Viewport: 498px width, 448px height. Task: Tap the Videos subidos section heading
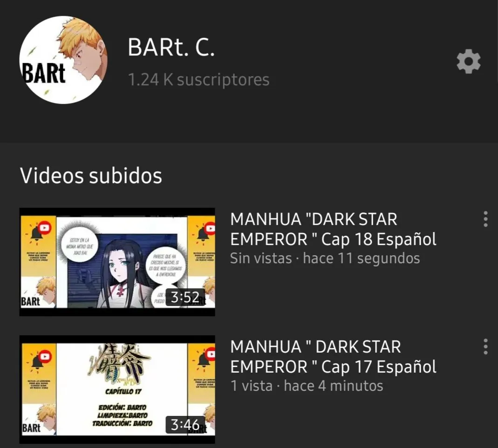click(91, 176)
